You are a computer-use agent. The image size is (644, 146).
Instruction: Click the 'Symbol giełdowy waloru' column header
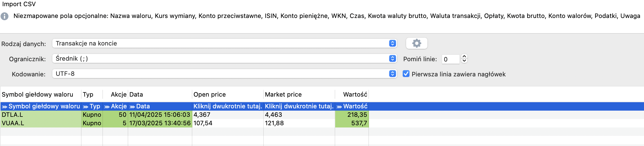coord(37,94)
